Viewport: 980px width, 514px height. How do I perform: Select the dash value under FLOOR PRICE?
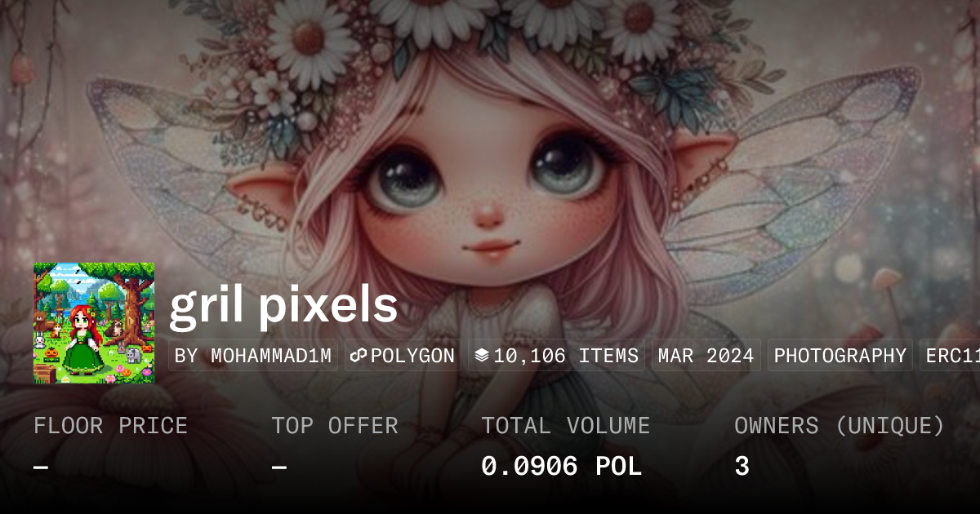(41, 467)
